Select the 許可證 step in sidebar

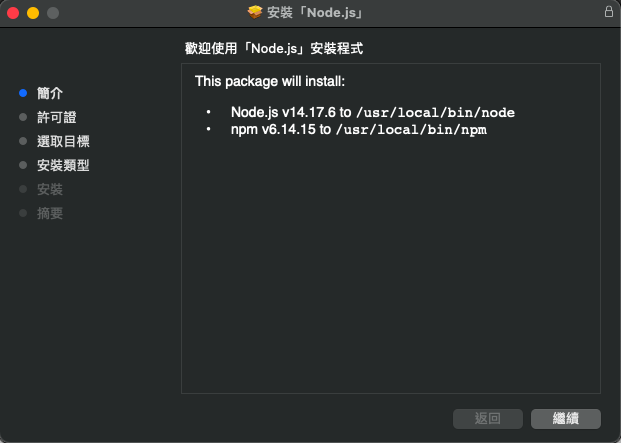click(x=57, y=118)
